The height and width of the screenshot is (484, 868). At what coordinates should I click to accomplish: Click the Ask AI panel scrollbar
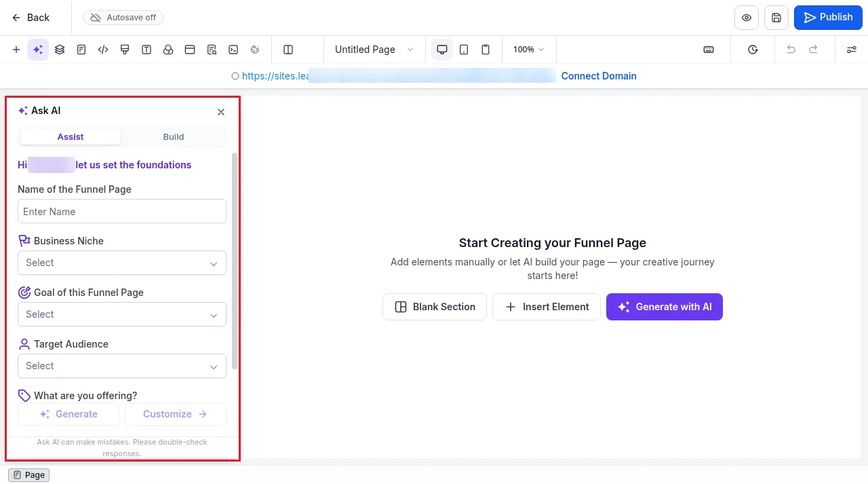pyautogui.click(x=235, y=261)
